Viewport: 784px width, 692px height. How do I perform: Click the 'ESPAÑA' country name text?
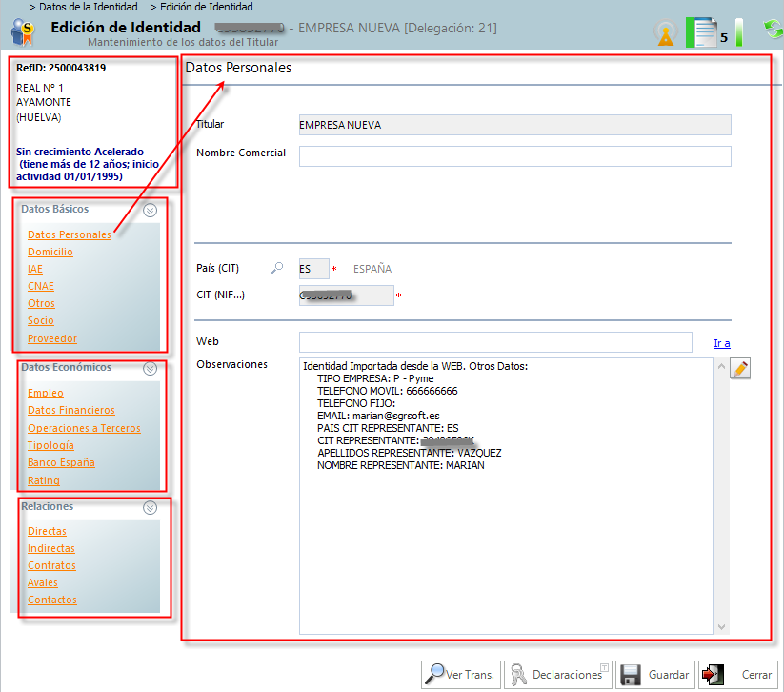point(372,269)
